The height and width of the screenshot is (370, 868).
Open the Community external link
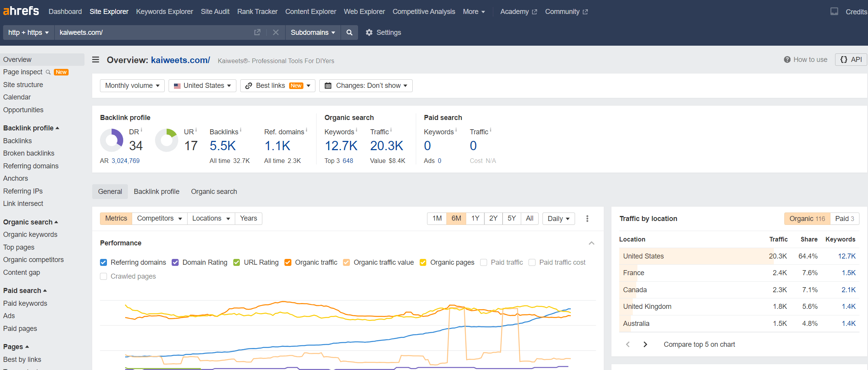(567, 12)
